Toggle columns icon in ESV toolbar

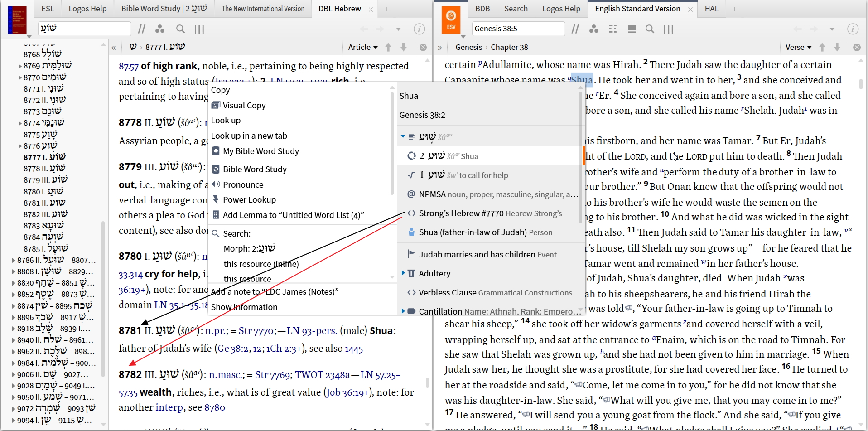click(669, 29)
